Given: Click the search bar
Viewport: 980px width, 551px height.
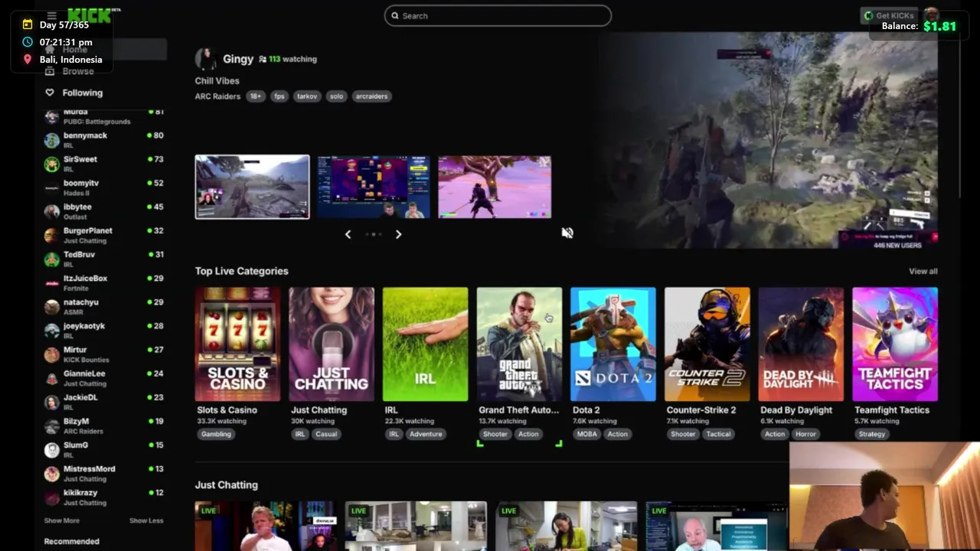Looking at the screenshot, I should click(498, 15).
